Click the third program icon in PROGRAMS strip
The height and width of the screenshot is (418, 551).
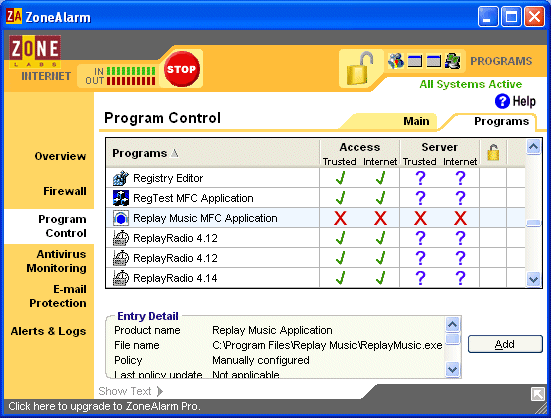click(x=434, y=61)
